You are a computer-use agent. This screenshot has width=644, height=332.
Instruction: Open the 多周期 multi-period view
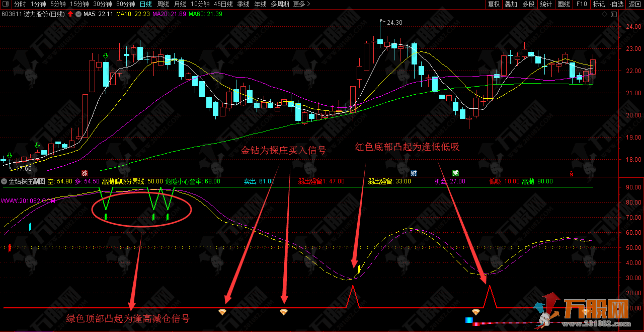pos(280,4)
